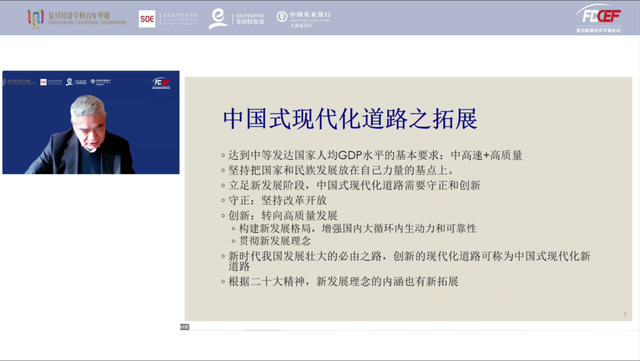
Task: Select the speaker video thumbnail
Action: point(91,123)
